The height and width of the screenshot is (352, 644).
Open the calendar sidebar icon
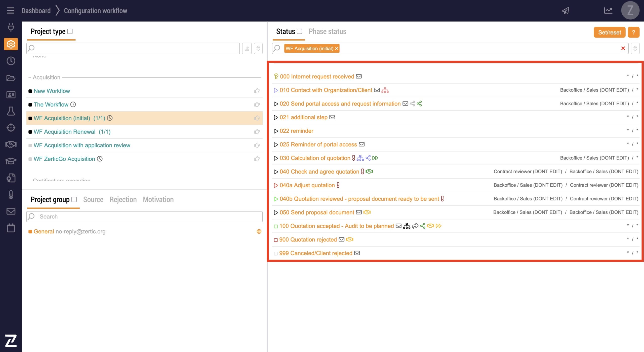[x=11, y=228]
